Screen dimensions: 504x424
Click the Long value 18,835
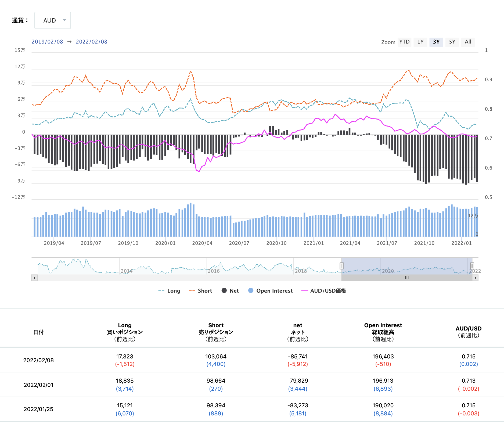(125, 381)
